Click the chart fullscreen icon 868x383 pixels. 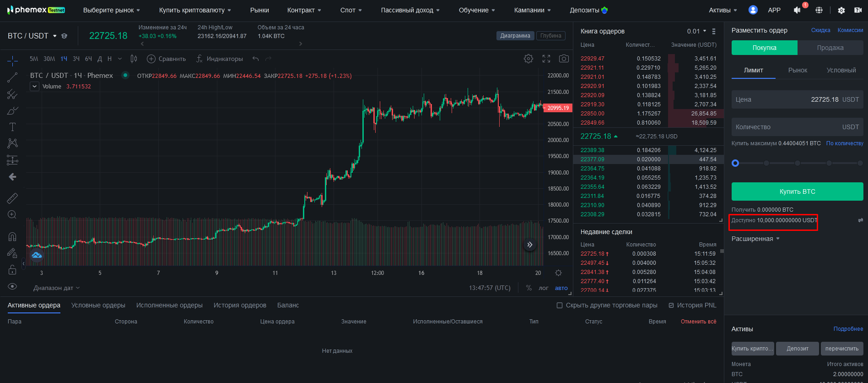[x=546, y=59]
